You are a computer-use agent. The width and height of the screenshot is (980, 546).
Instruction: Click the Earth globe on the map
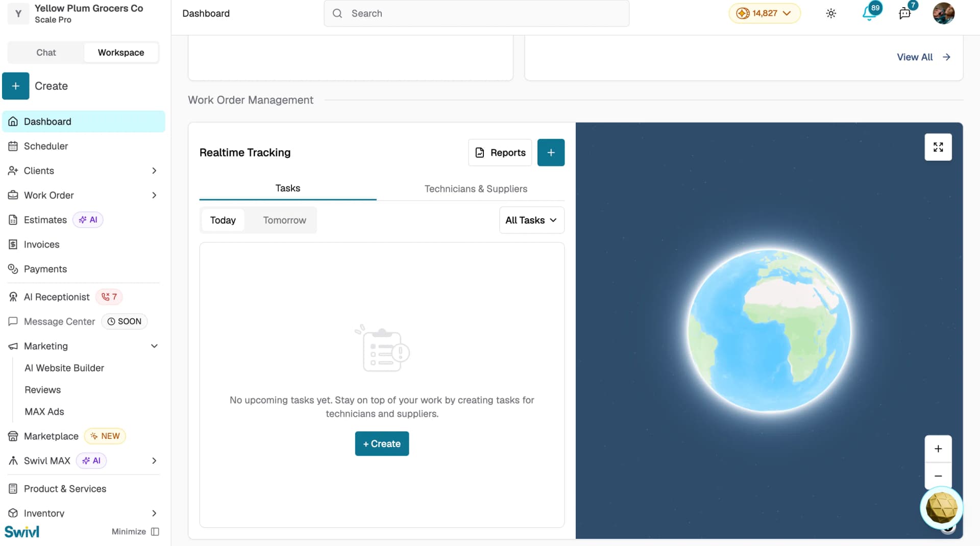(769, 331)
